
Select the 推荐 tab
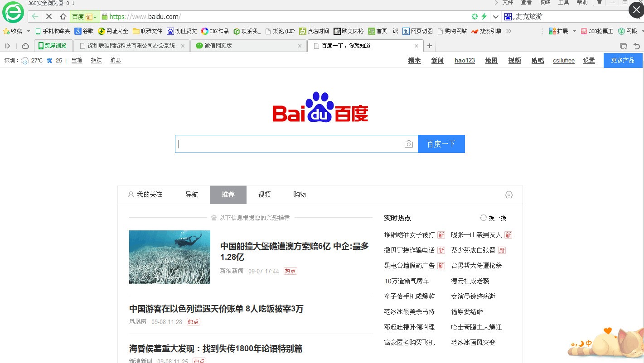(228, 195)
